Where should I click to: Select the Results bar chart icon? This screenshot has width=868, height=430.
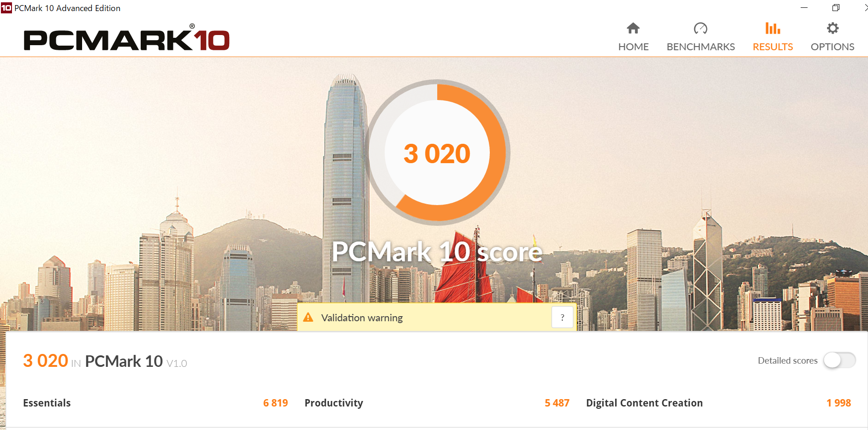point(773,29)
